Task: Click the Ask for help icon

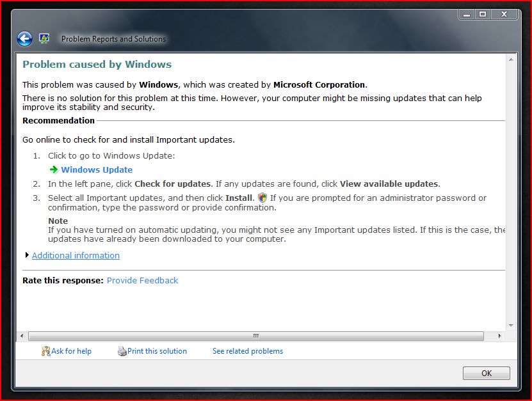Action: point(45,351)
